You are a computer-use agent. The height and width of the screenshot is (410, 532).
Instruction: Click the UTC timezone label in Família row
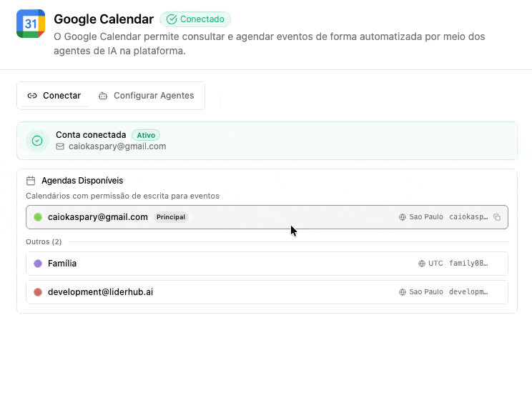point(435,264)
